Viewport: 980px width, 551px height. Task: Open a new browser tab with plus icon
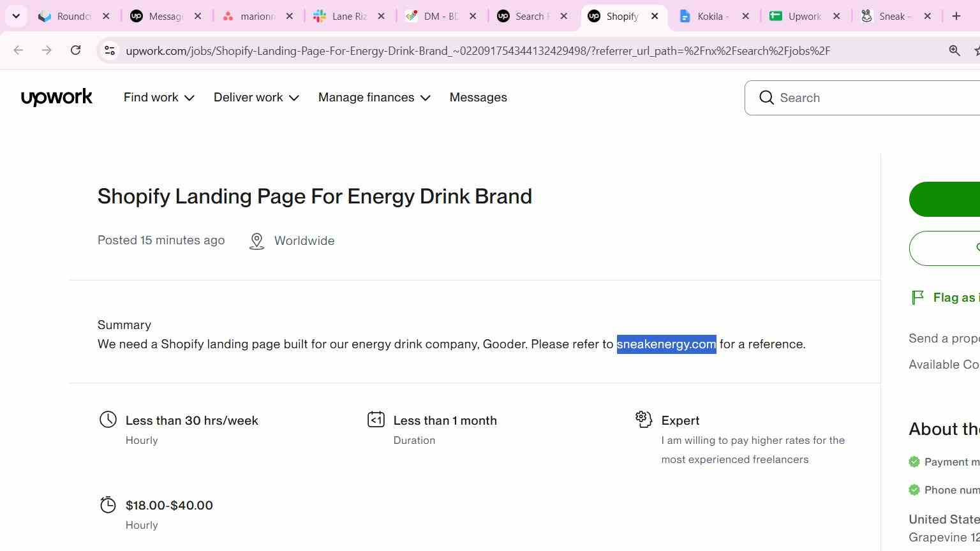point(956,16)
